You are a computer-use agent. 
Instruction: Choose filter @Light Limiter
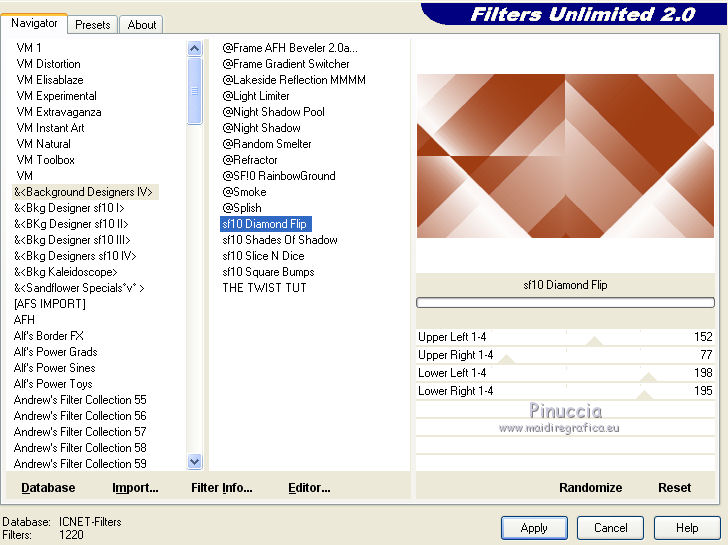click(256, 96)
